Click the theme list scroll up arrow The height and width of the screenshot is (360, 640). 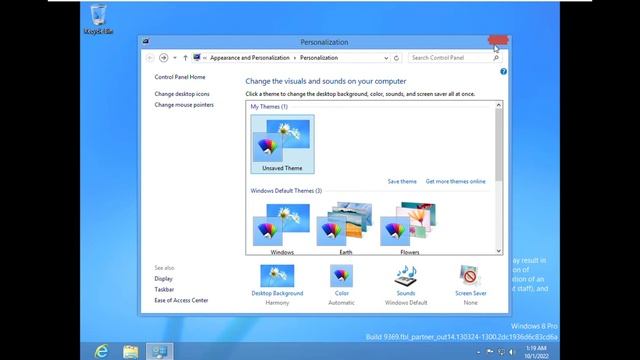coord(499,105)
